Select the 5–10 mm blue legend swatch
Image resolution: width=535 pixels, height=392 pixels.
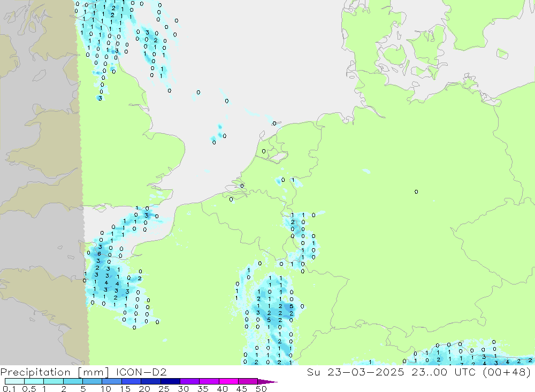coord(92,381)
